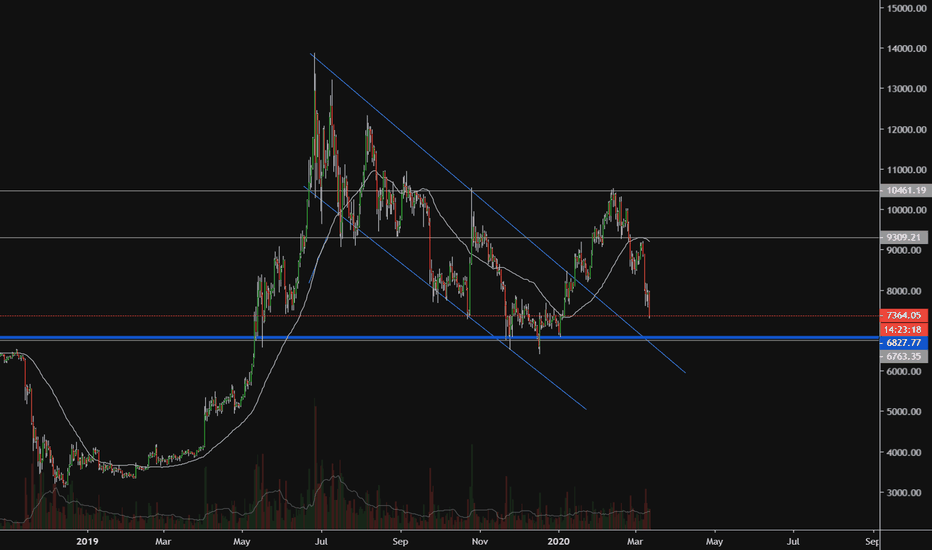Click the Jul label near 2019 peak
Screen dimensions: 932x550
pos(322,542)
